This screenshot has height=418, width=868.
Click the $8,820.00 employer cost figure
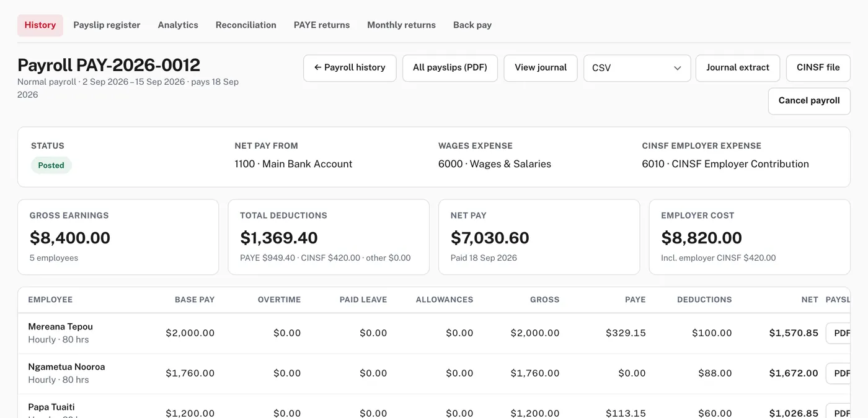702,238
